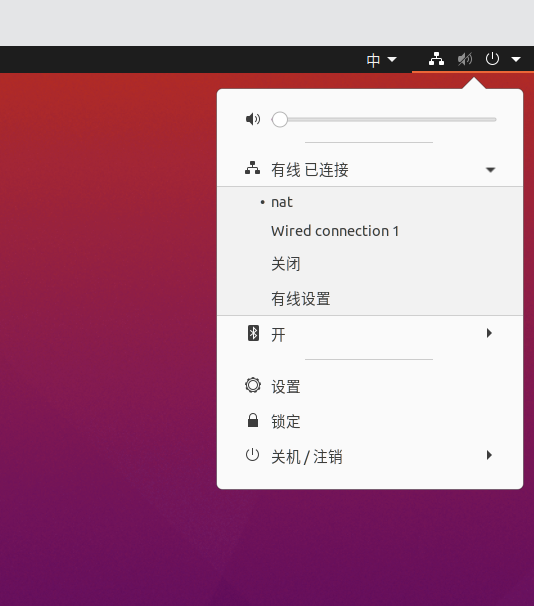The height and width of the screenshot is (606, 534).
Task: Click the system menu arrow beside power icon
Action: tap(516, 59)
